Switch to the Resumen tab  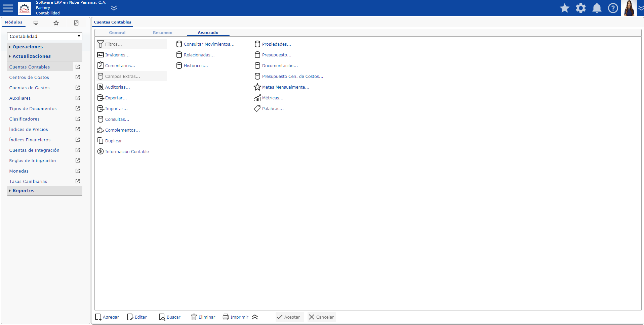[163, 33]
